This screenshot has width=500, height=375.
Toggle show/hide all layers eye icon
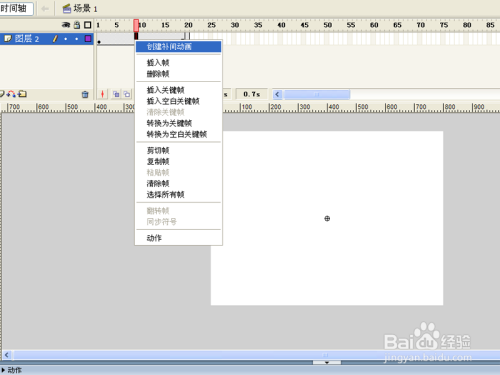(66, 25)
